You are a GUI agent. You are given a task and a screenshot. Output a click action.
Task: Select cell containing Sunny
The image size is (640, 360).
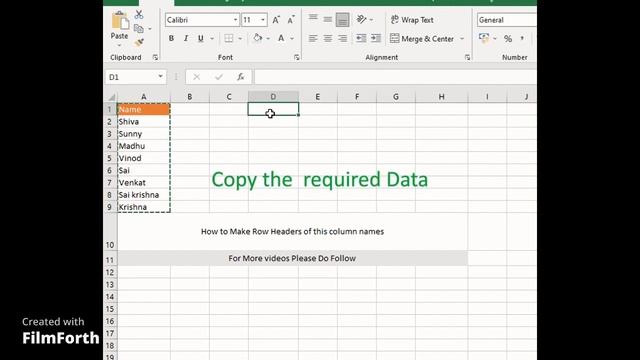click(x=144, y=134)
